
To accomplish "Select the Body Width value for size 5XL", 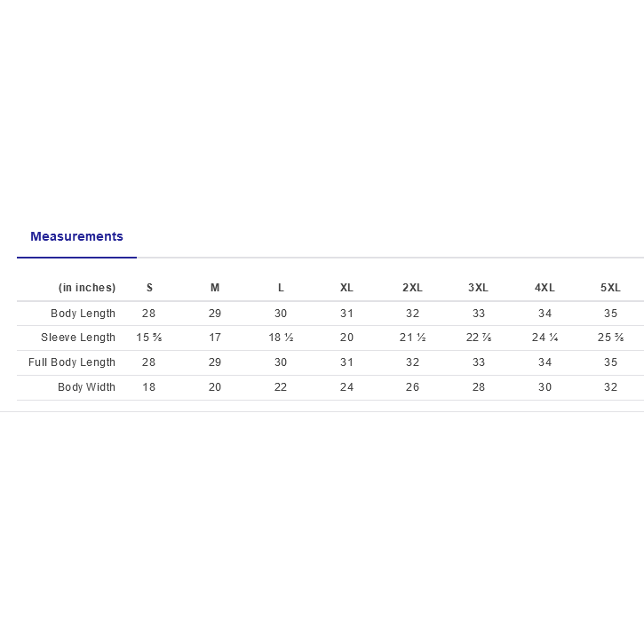I will (x=610, y=387).
